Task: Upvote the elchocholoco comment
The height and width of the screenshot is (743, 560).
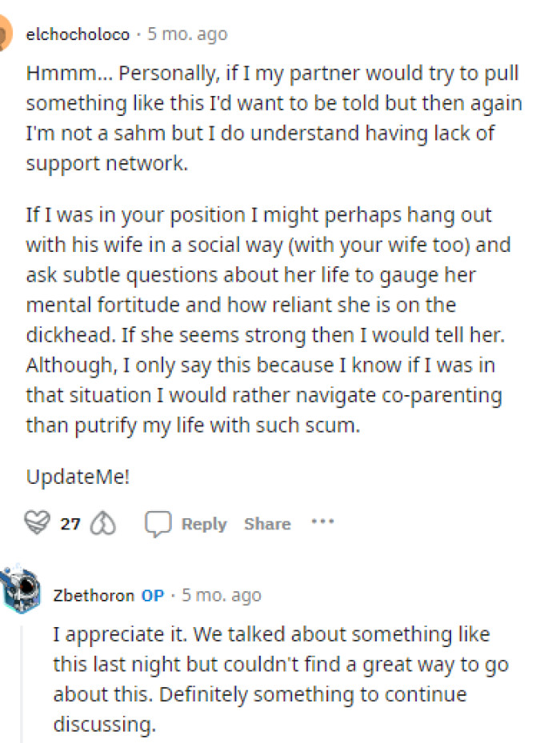Action: 37,524
